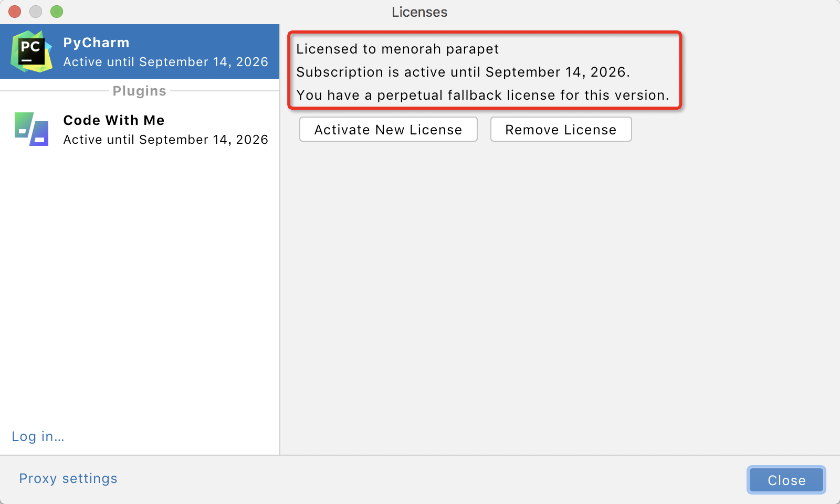The image size is (840, 504).
Task: Select the Code With Me entry title
Action: [114, 120]
